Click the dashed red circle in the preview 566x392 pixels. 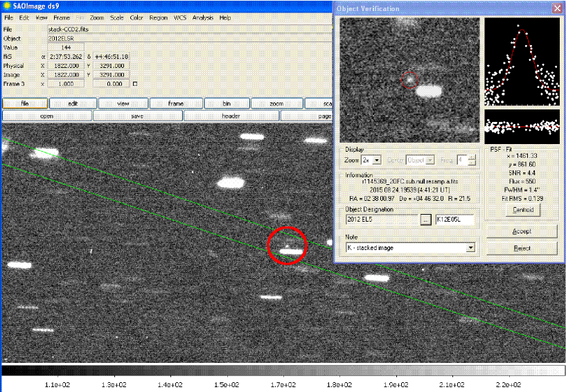(409, 80)
